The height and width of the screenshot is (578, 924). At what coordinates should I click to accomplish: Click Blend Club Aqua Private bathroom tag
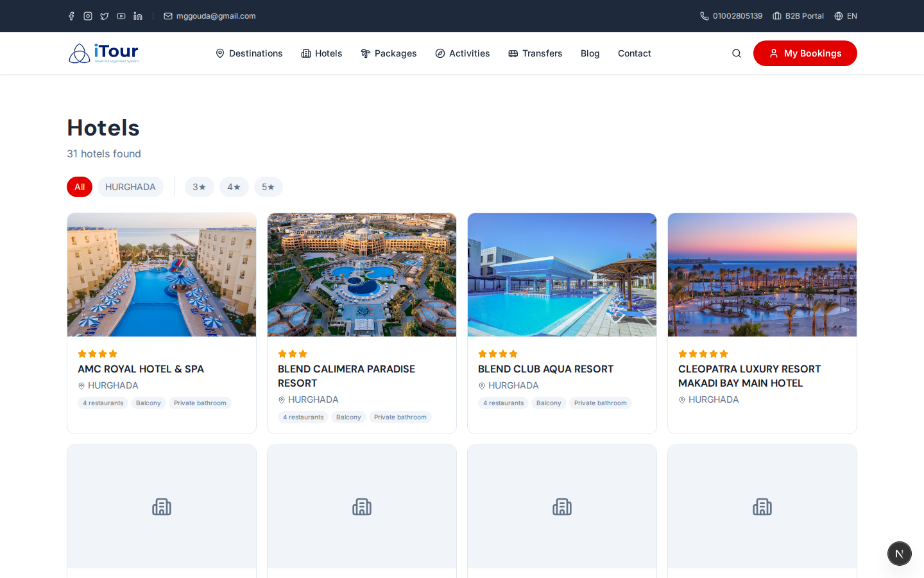[601, 403]
